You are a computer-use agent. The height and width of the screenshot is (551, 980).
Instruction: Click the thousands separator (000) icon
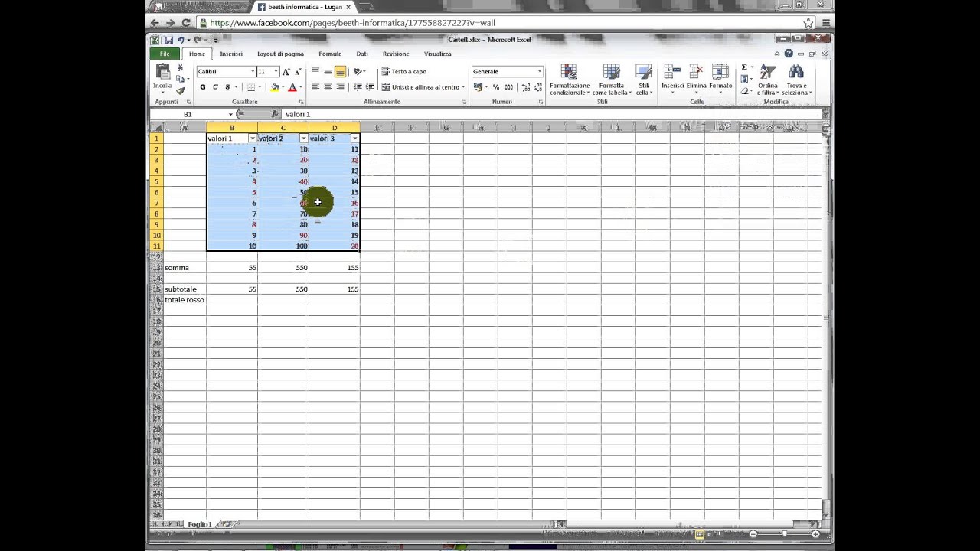(x=508, y=87)
